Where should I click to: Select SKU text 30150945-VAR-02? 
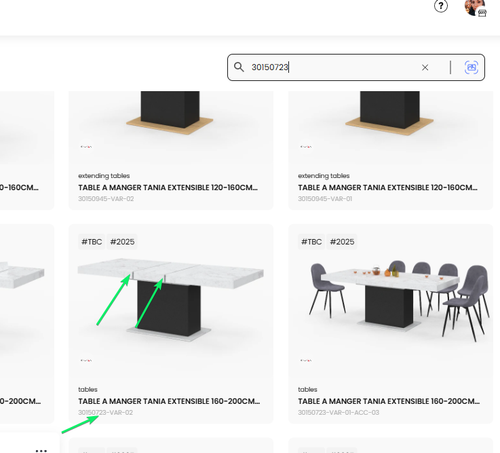pos(106,199)
